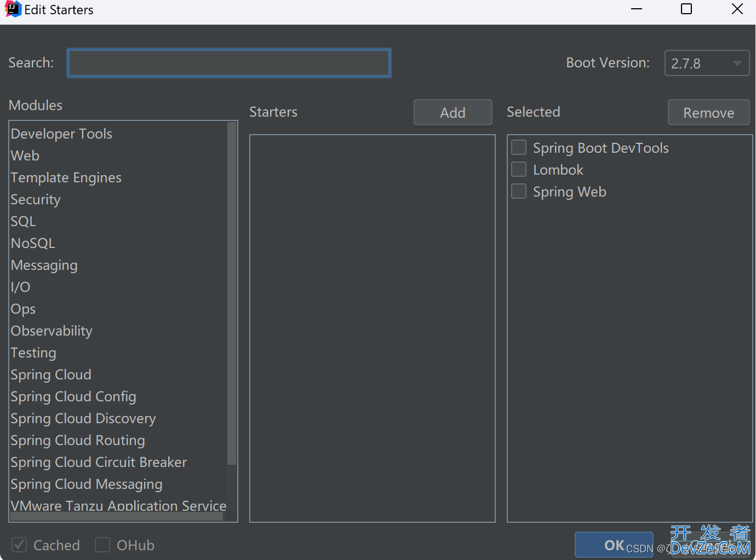Focus the Search input field

(x=229, y=63)
